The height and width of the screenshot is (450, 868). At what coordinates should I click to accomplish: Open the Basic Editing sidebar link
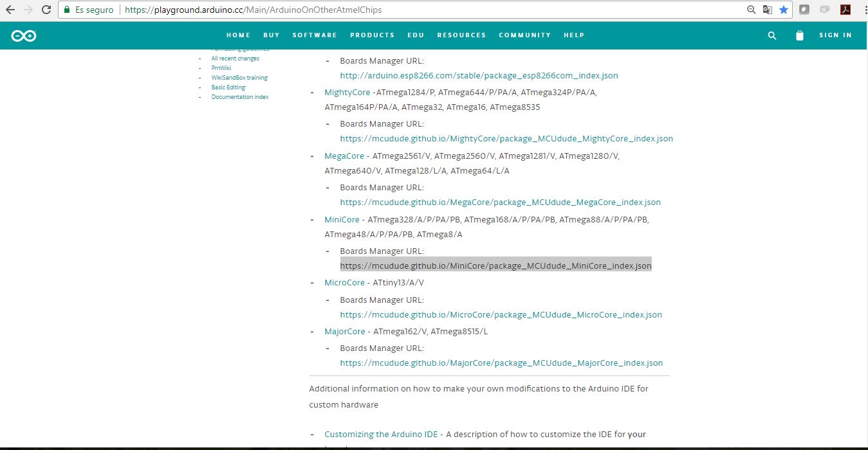pos(228,87)
